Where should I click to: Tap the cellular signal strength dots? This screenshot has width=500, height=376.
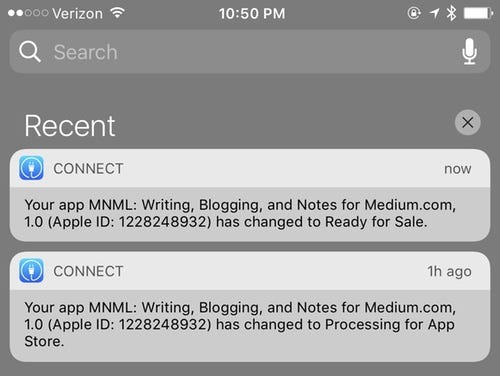28,13
